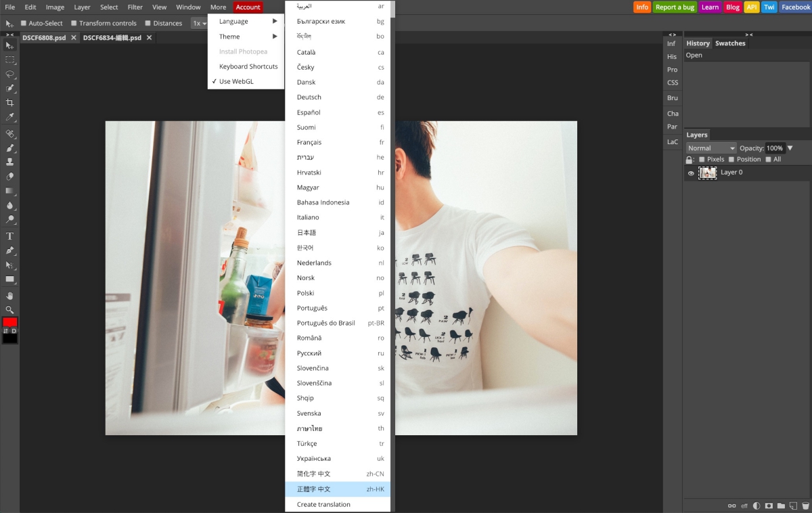This screenshot has height=513, width=812.
Task: Select the Type tool
Action: pos(9,236)
